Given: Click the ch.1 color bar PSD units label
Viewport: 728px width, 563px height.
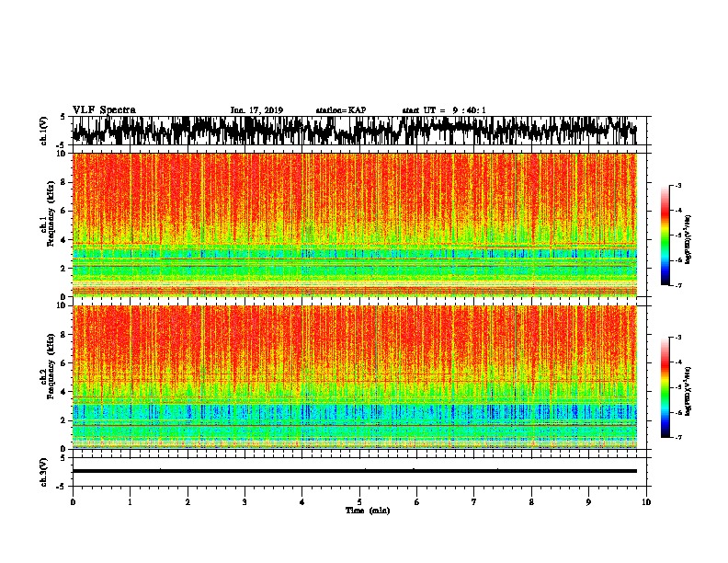Looking at the screenshot, I should click(x=688, y=240).
